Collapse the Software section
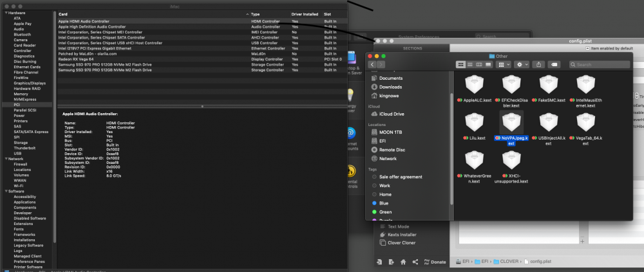Viewport: 644px width, 272px height. click(5, 191)
